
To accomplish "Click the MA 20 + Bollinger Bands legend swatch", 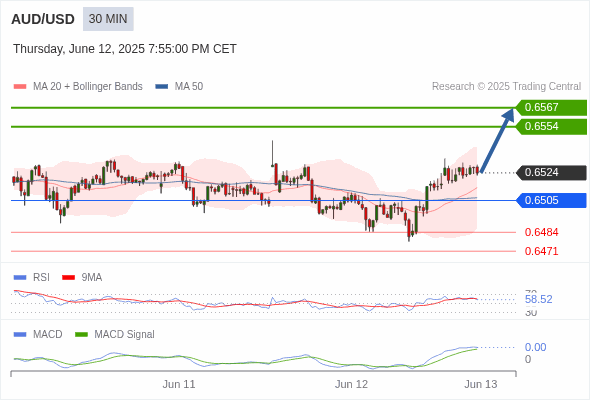I will coord(20,87).
